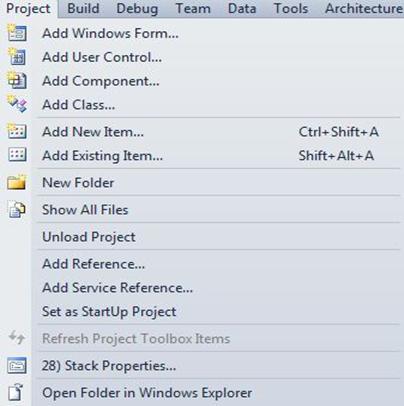Click the Add User Control icon
Screen dimensions: 404x406
[17, 57]
